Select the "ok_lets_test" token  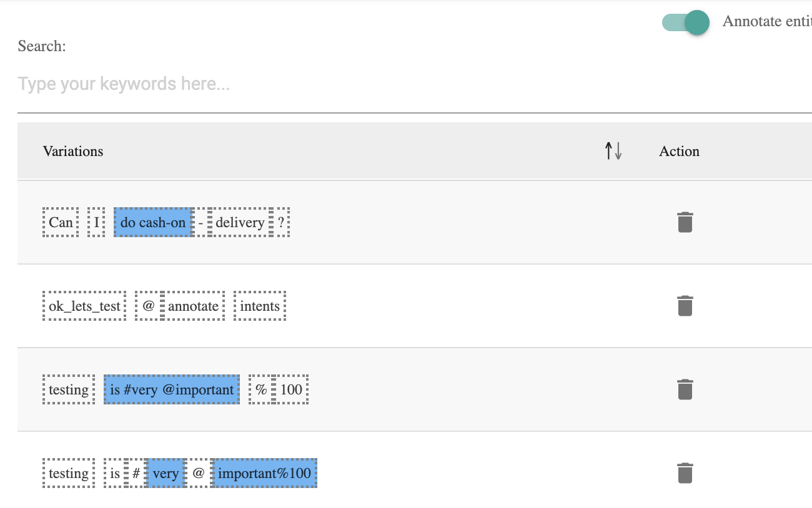tap(84, 305)
